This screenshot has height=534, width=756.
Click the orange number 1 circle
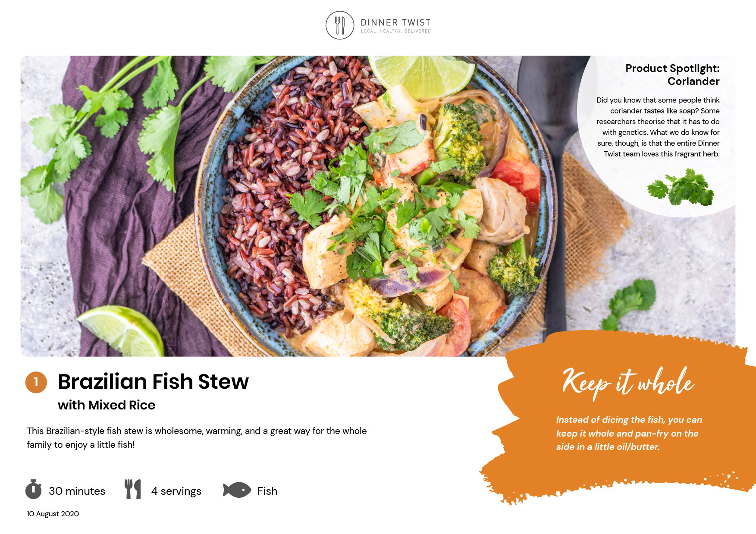coord(36,382)
